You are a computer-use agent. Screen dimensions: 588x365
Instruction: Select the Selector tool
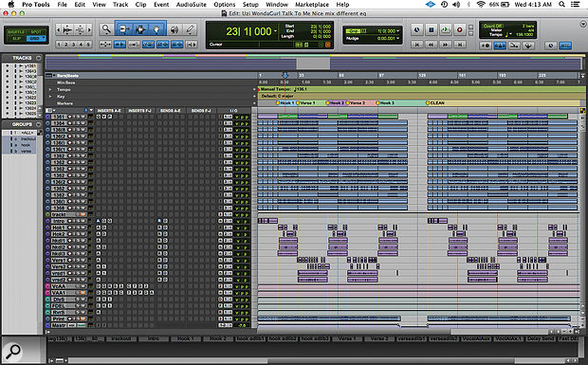[140, 28]
